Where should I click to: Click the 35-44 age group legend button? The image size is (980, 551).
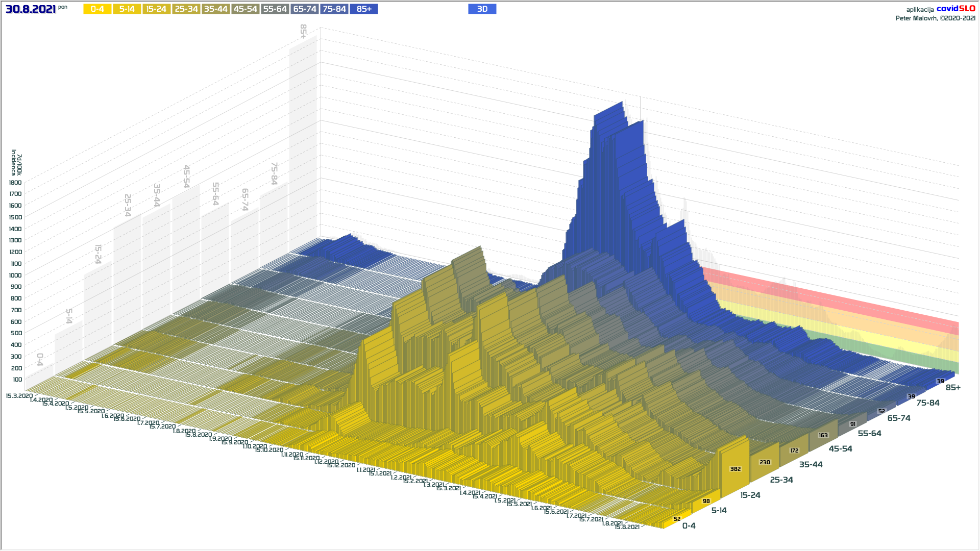tap(215, 9)
